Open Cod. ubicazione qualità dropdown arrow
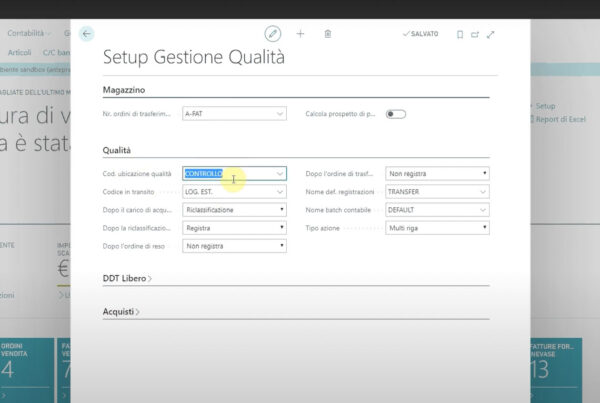Screen dimensions: 600x403 click(280, 174)
